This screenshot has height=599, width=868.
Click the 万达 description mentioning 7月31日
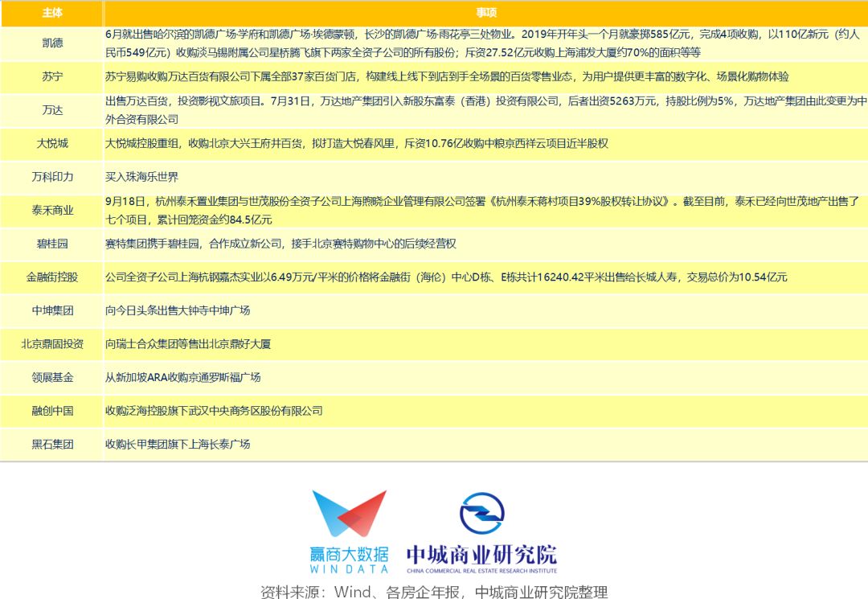click(486, 110)
